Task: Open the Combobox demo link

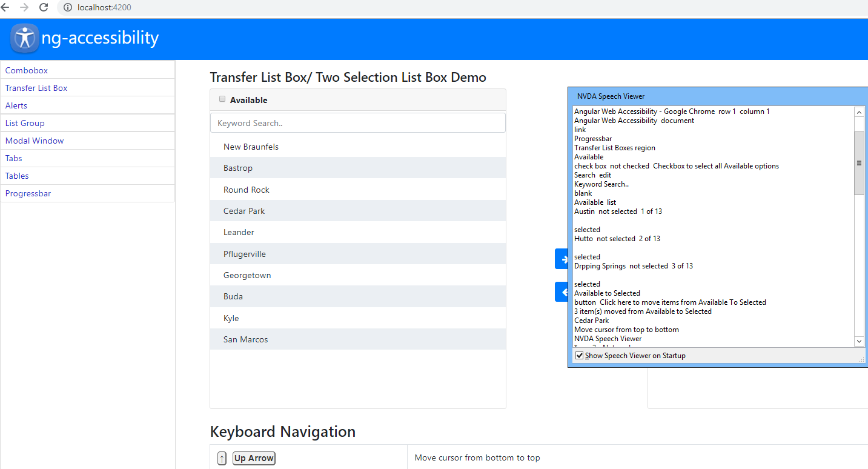Action: coord(27,70)
